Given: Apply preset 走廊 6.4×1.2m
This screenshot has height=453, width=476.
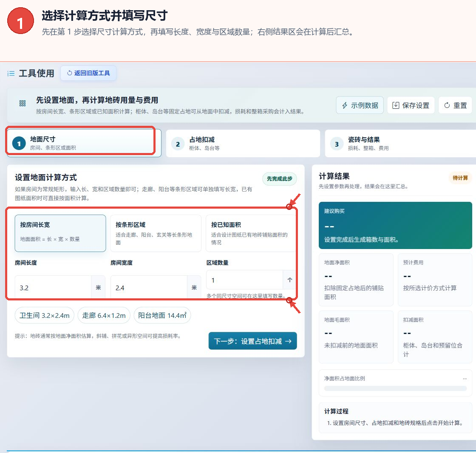Looking at the screenshot, I should coord(104,315).
